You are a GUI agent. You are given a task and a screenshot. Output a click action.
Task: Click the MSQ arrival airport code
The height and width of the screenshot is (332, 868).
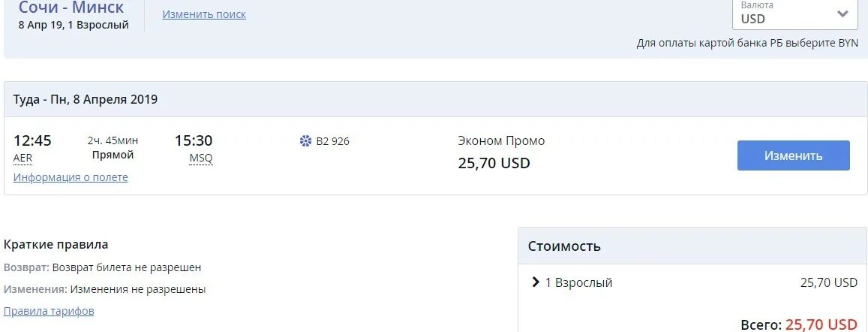200,158
